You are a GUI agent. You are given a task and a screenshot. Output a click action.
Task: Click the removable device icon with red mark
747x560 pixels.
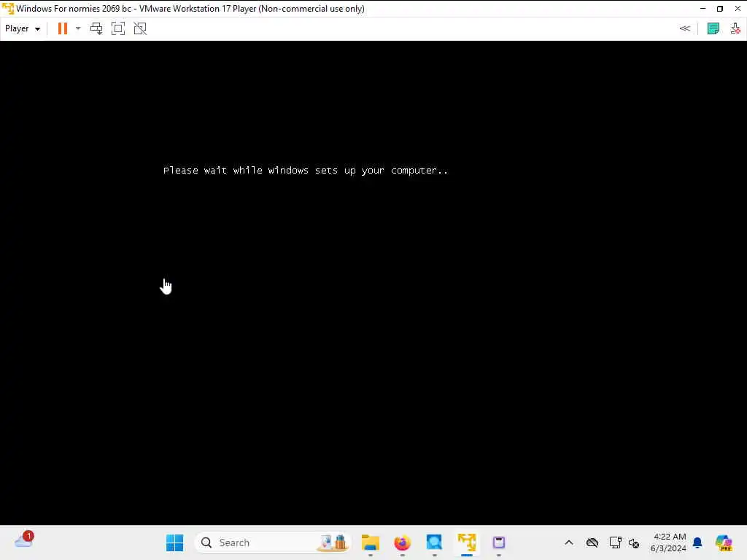click(x=735, y=28)
